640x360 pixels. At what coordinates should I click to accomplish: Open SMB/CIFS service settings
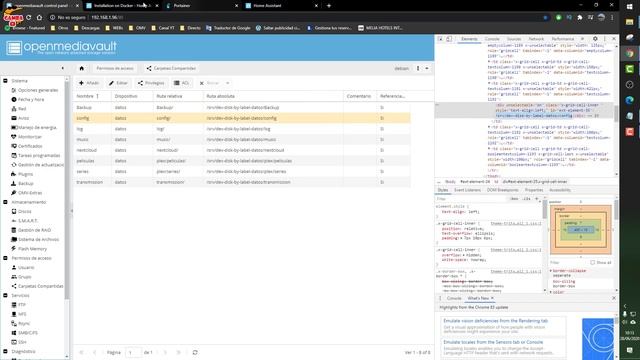[x=28, y=333]
